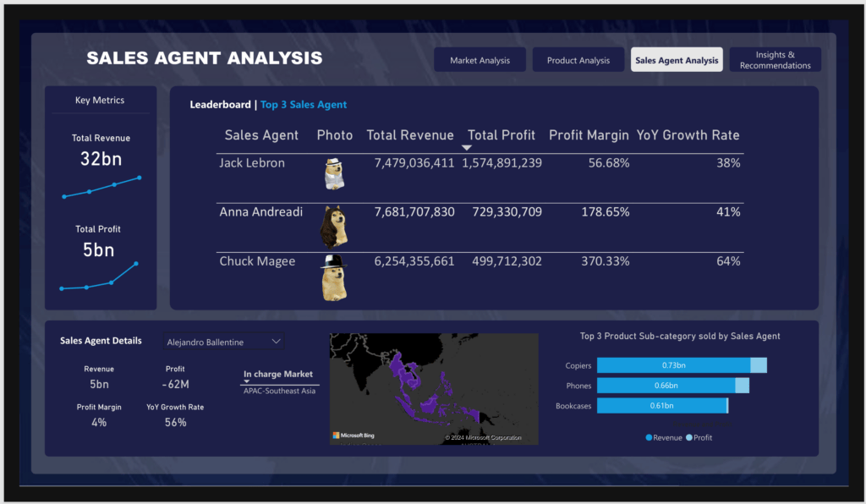Screen dimensions: 866x504
Task: Sort leaderboard by YoY Growth Rate header
Action: 688,135
